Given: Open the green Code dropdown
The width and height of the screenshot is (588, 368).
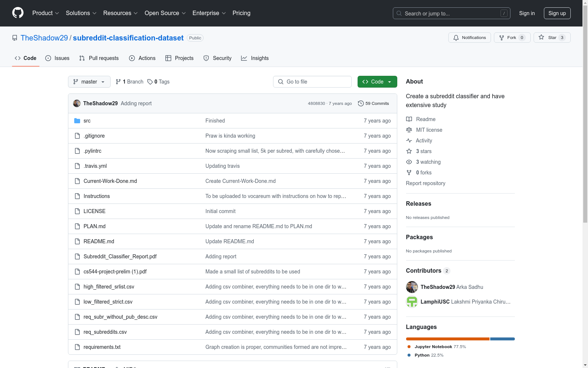Looking at the screenshot, I should [377, 82].
